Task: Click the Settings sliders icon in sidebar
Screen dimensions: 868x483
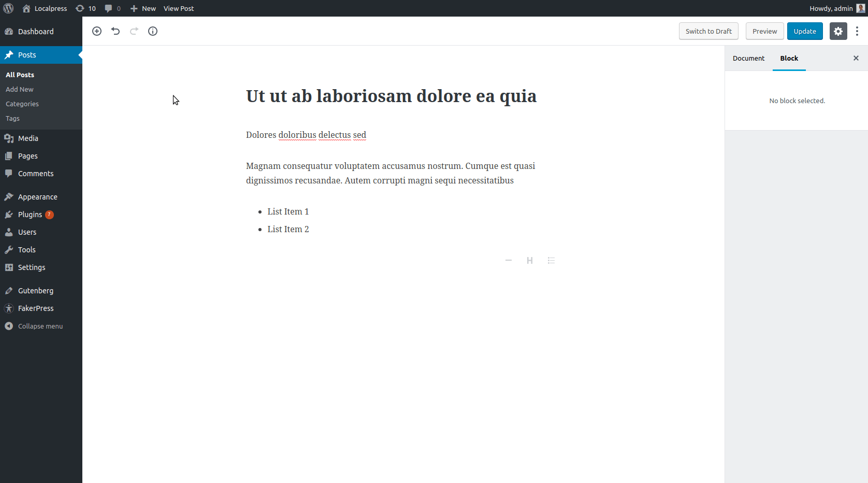Action: coord(9,267)
